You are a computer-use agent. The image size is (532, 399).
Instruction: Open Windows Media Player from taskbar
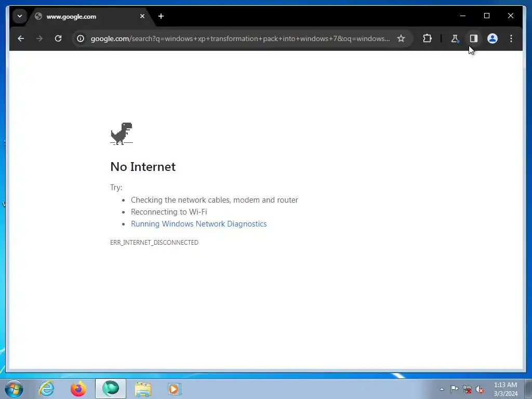click(175, 389)
